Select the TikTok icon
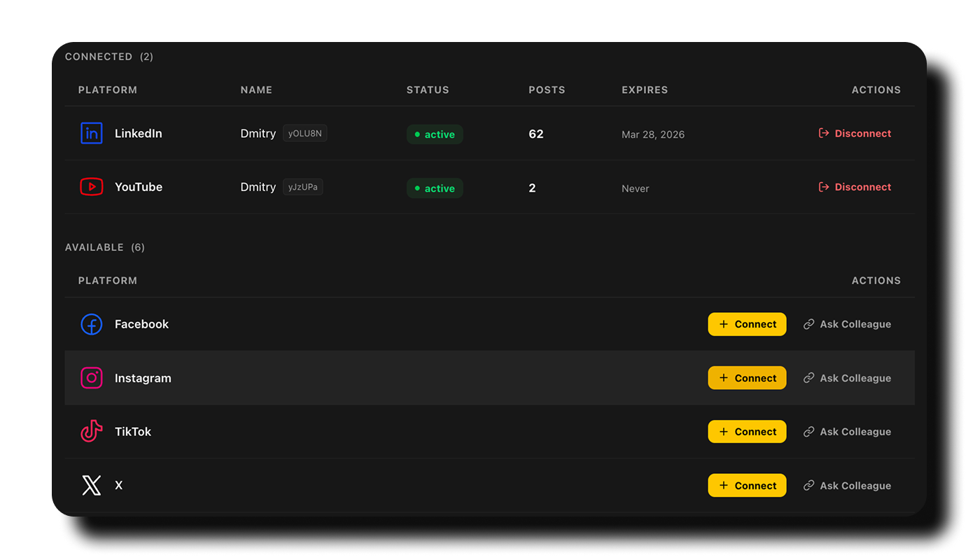Viewport: 980px width, 560px height. [92, 431]
